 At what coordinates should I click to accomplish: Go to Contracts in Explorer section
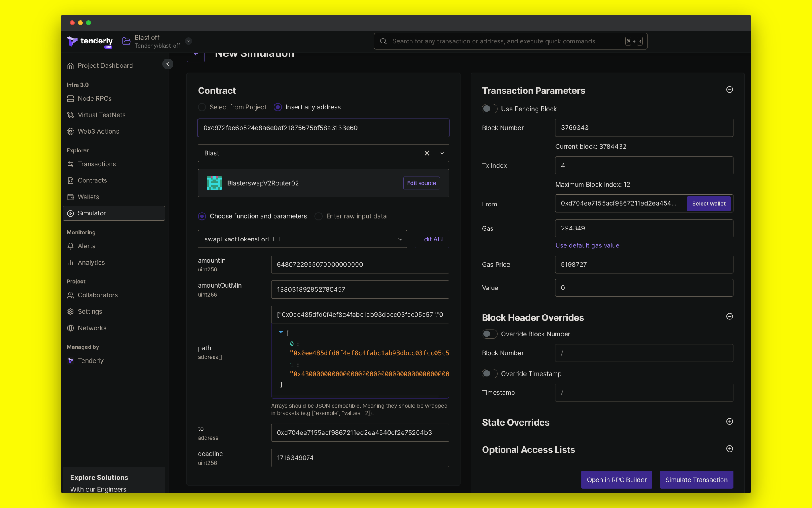[92, 180]
